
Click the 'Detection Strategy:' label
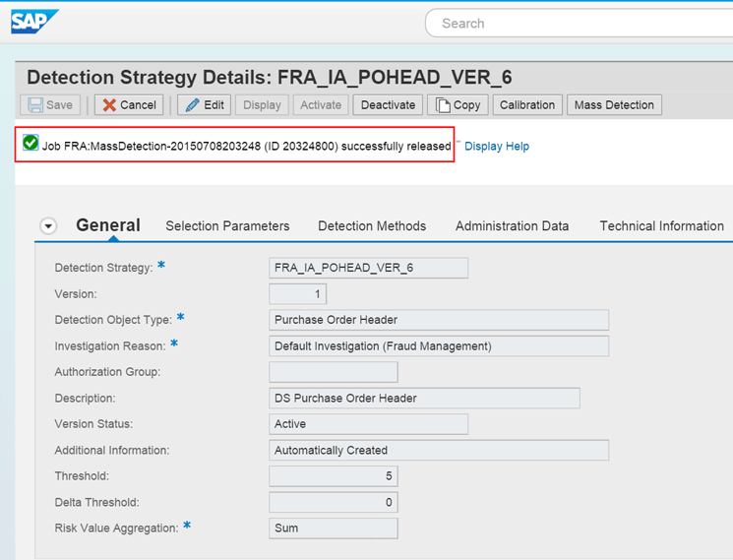coord(103,268)
